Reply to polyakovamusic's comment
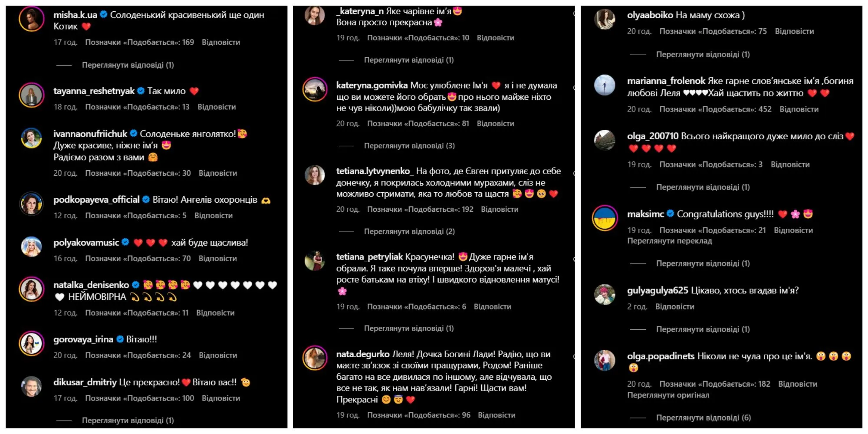868x434 pixels. [218, 258]
